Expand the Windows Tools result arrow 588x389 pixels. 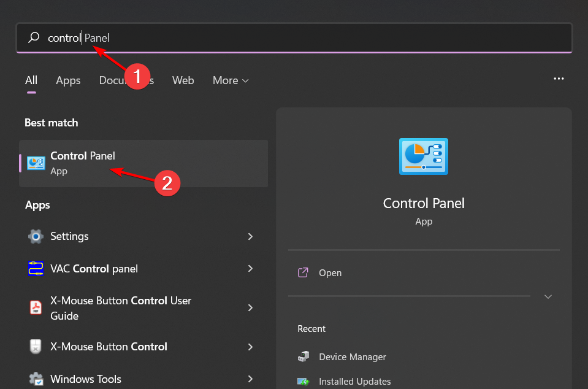pyautogui.click(x=250, y=379)
